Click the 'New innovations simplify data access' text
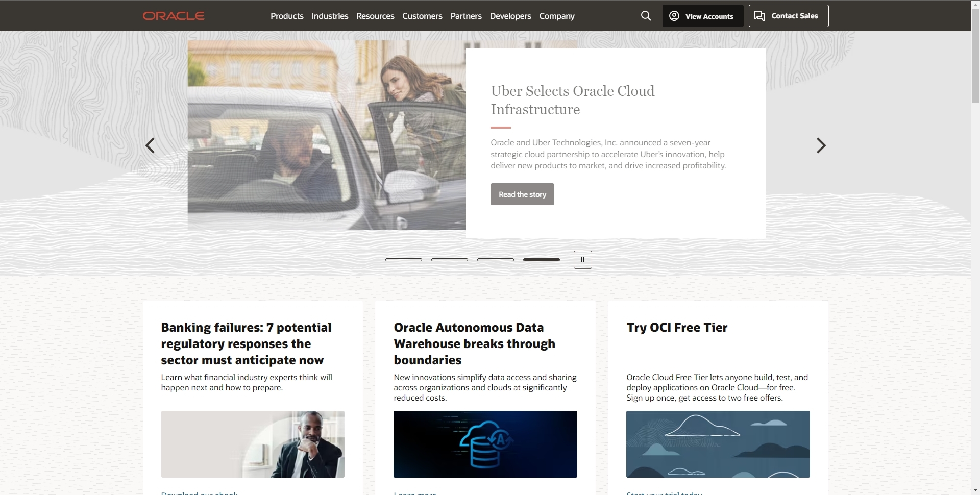The height and width of the screenshot is (495, 980). click(485, 387)
